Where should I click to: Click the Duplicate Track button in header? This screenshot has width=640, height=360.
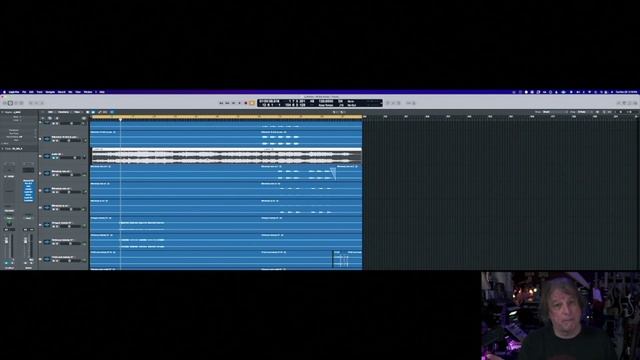[50, 118]
